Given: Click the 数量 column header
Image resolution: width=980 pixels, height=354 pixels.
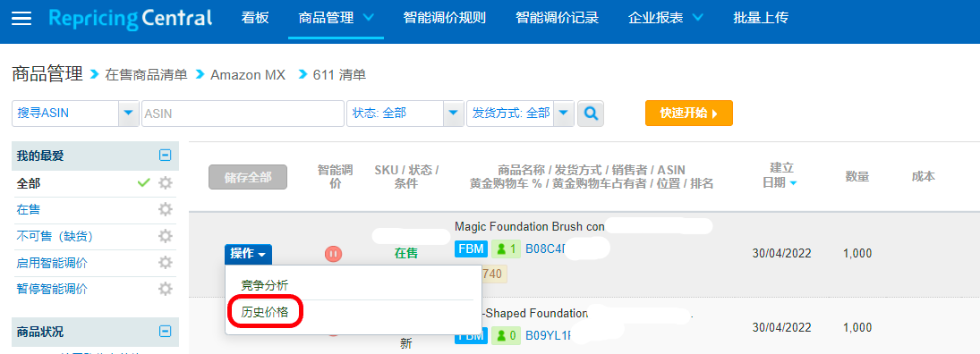Looking at the screenshot, I should pos(857,177).
